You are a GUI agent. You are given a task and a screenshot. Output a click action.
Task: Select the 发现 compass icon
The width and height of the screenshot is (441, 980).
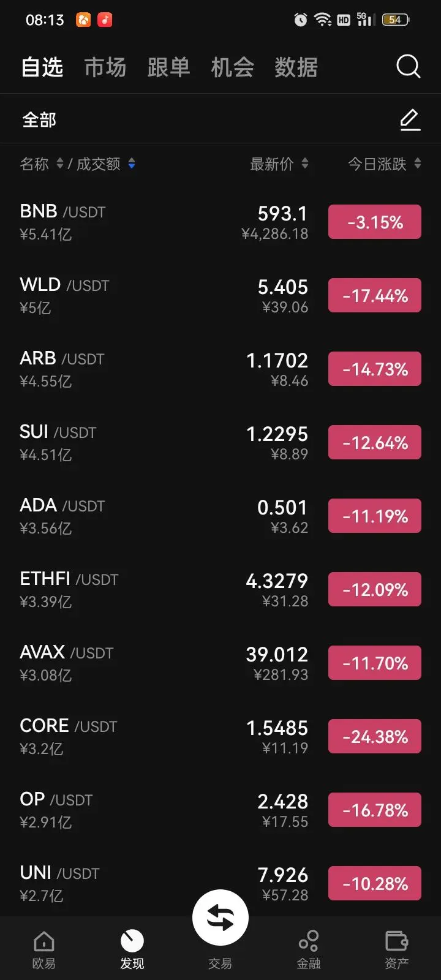(132, 941)
